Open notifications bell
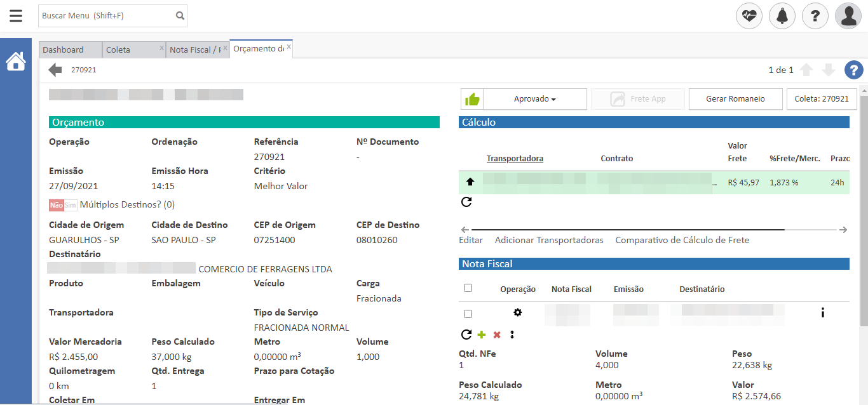 (x=782, y=16)
